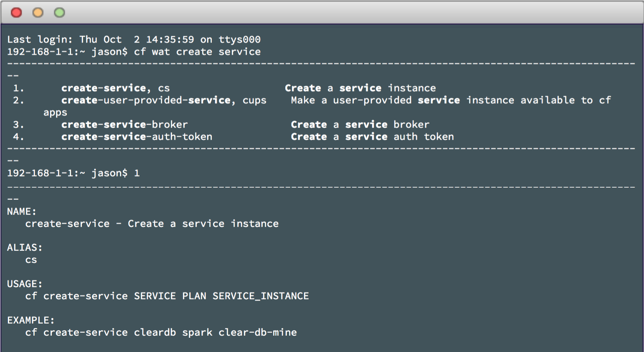Click the 'EXAMPLE:' section heading
This screenshot has height=352, width=644.
pyautogui.click(x=30, y=320)
